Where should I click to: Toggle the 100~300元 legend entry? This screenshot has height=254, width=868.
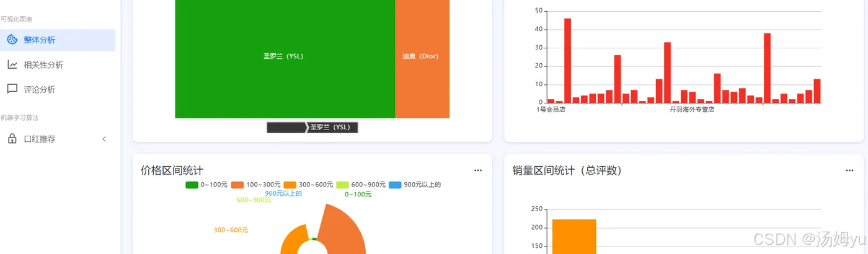tap(255, 185)
